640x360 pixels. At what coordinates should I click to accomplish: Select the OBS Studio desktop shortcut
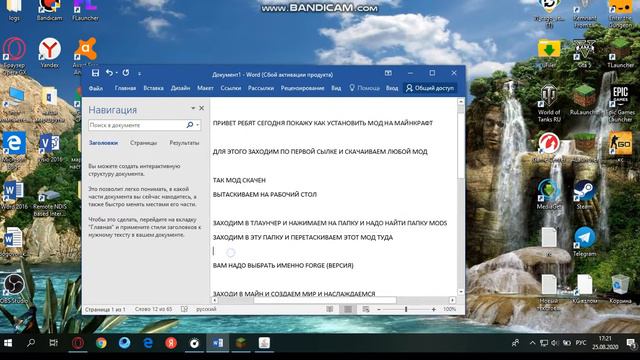pyautogui.click(x=13, y=289)
